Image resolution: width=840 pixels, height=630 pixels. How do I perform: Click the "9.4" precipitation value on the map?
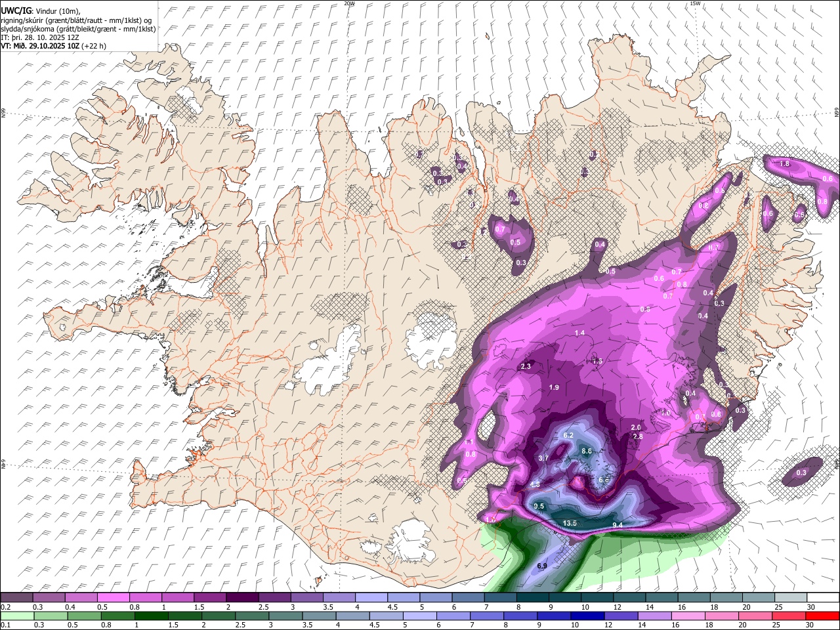click(618, 525)
